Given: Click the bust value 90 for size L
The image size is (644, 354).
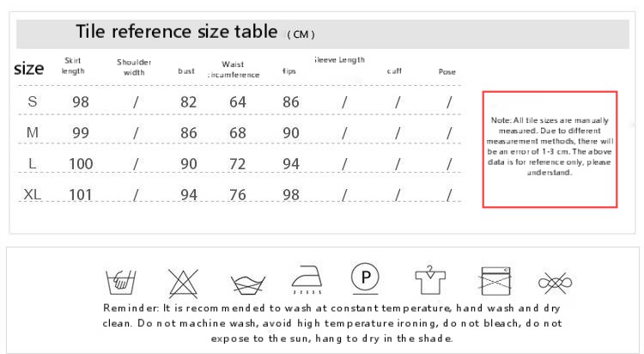Looking at the screenshot, I should coord(188,164).
